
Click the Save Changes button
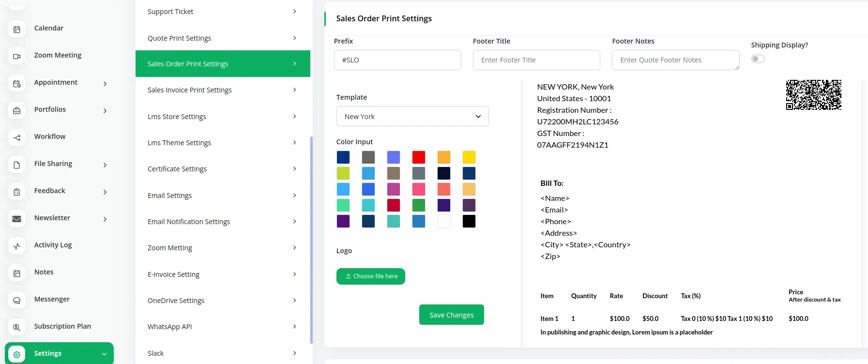click(x=451, y=315)
